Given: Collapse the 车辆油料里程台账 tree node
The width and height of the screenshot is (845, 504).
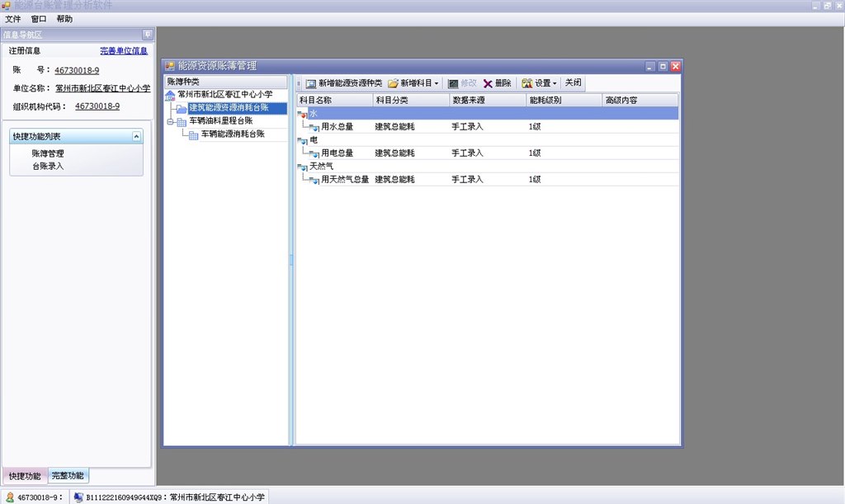Looking at the screenshot, I should coord(170,121).
